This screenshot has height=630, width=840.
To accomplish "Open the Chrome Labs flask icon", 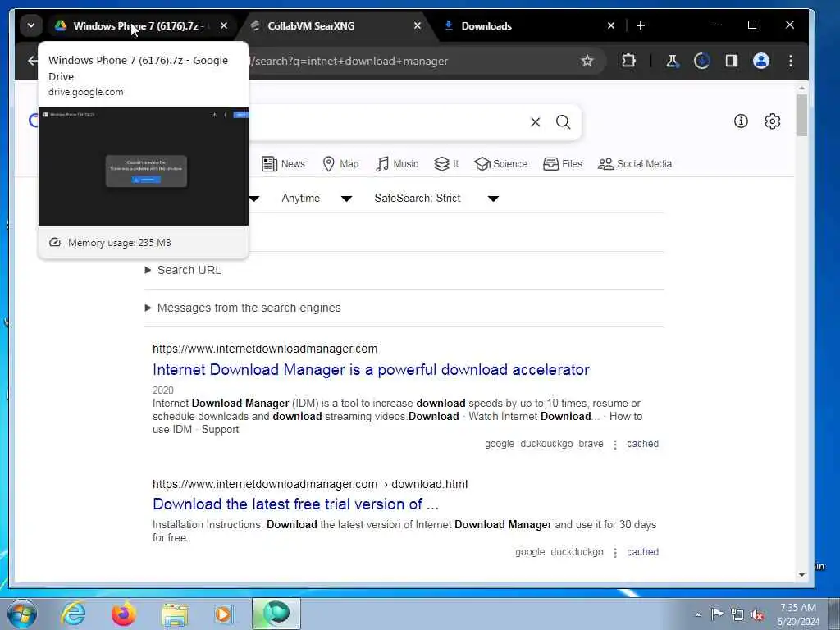I will (x=672, y=61).
